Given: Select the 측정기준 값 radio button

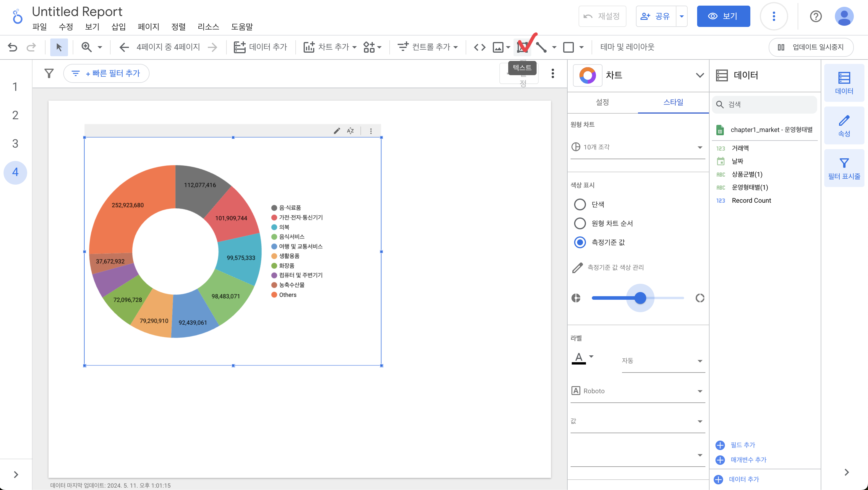Looking at the screenshot, I should 579,242.
